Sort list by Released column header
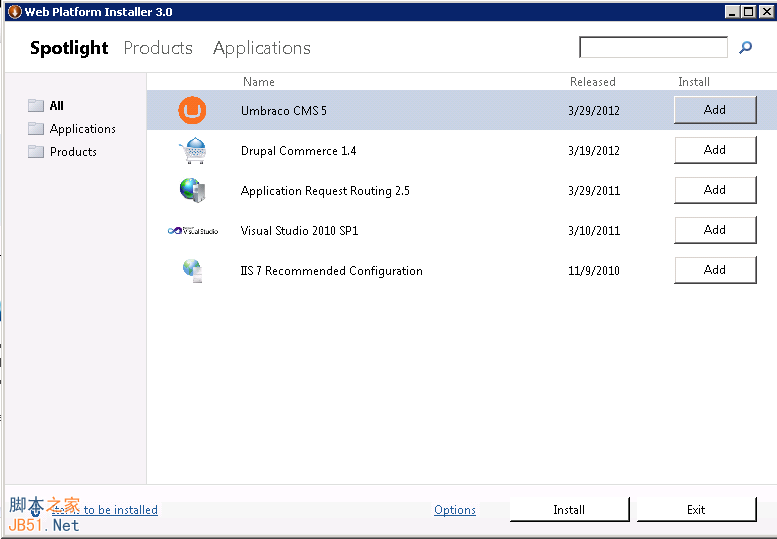This screenshot has height=539, width=777. point(593,82)
